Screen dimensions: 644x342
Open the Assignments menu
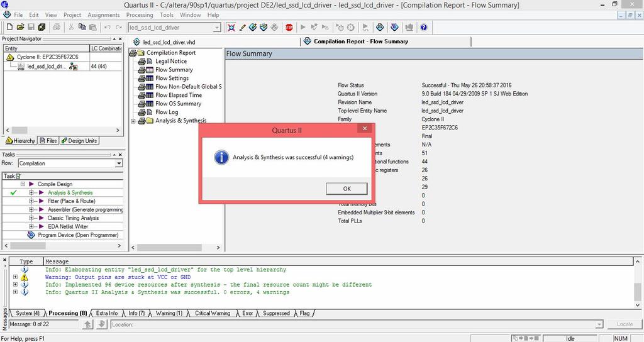104,15
